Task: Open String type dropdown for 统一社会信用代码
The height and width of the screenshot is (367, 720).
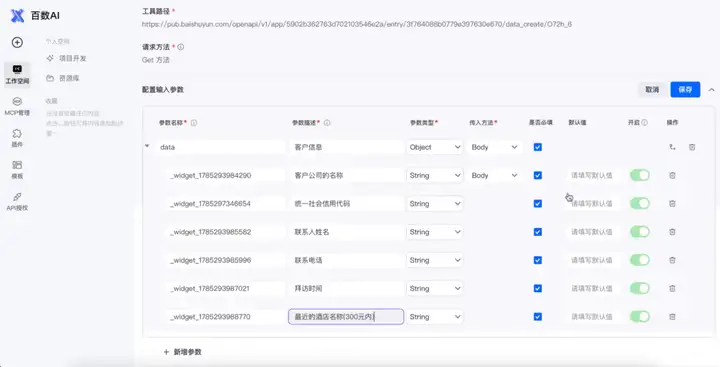Action: point(434,203)
